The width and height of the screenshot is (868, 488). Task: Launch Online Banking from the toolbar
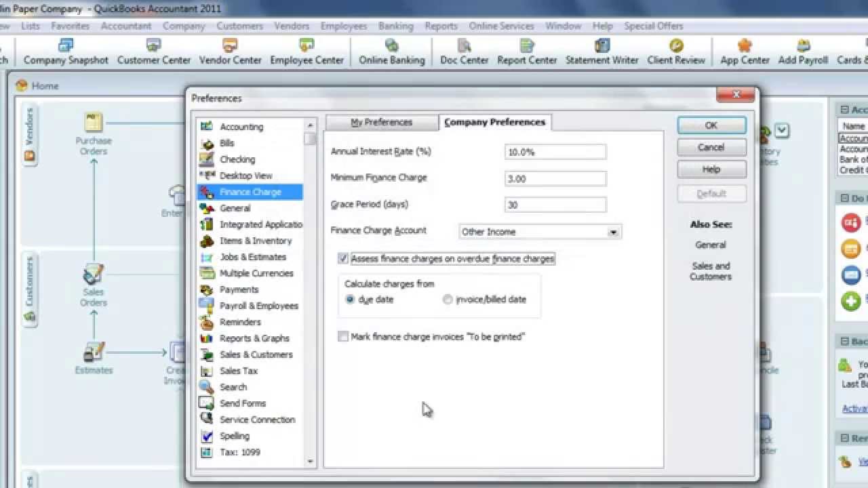click(x=392, y=52)
